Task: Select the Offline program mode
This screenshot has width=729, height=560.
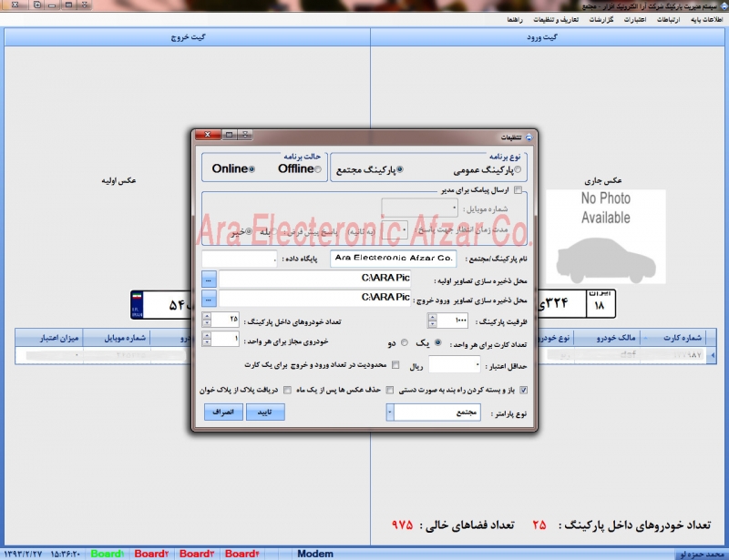Action: [x=317, y=169]
